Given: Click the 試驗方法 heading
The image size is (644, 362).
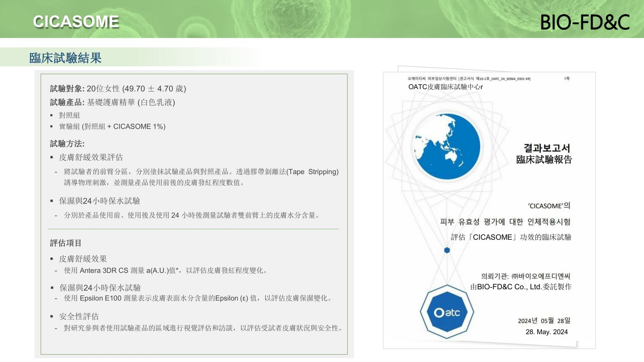Looking at the screenshot, I should [x=67, y=144].
